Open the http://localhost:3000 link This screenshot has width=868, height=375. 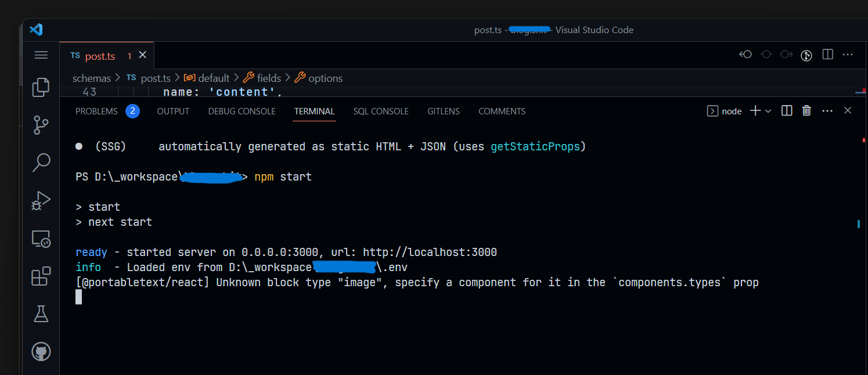point(430,251)
